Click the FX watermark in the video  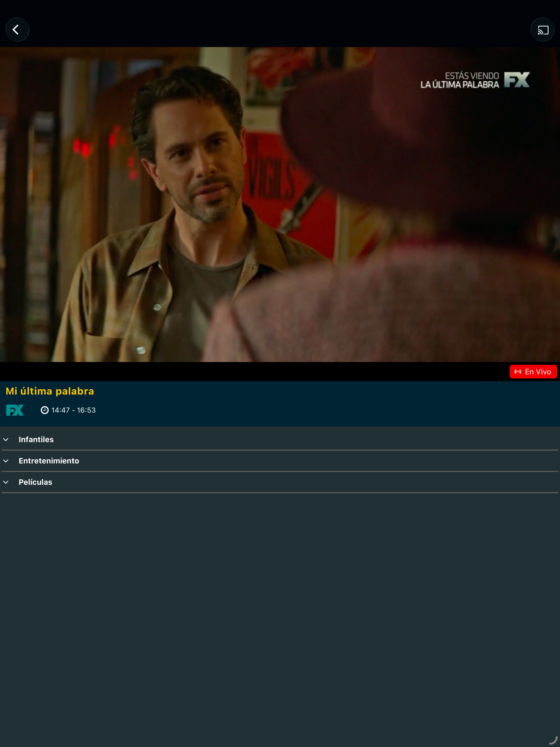click(517, 80)
